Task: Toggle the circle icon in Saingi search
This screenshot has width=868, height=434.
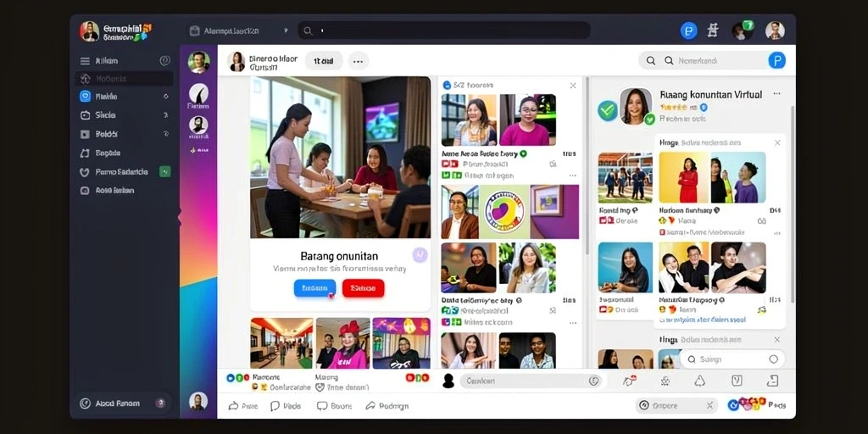Action: pyautogui.click(x=773, y=359)
